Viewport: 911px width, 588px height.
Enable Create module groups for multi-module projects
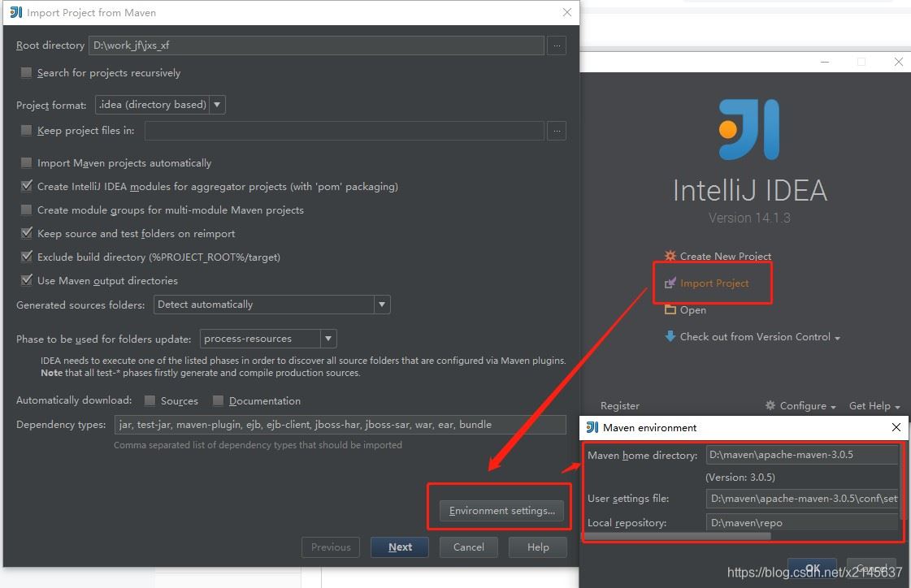(x=26, y=210)
